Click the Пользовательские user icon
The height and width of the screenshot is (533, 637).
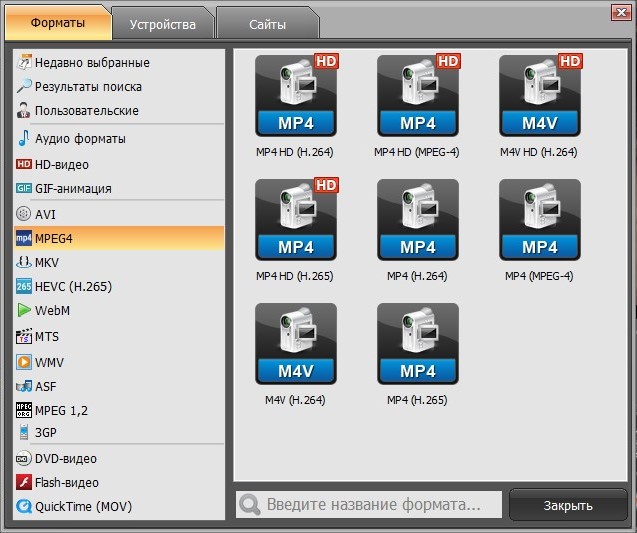click(24, 110)
